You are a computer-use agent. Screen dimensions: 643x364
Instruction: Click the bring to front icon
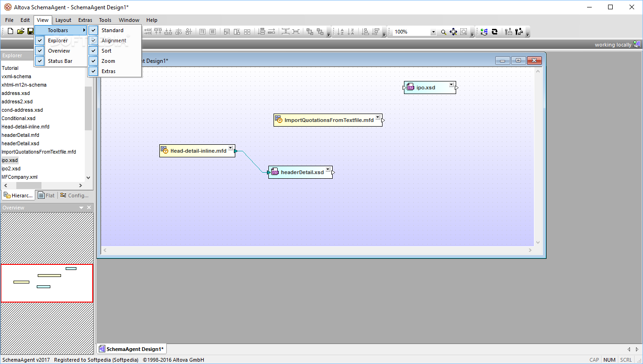310,32
